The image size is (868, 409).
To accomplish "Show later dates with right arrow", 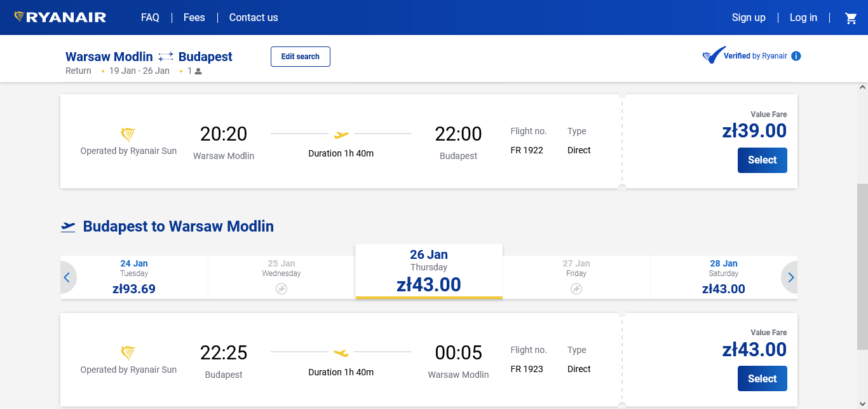I will (790, 277).
